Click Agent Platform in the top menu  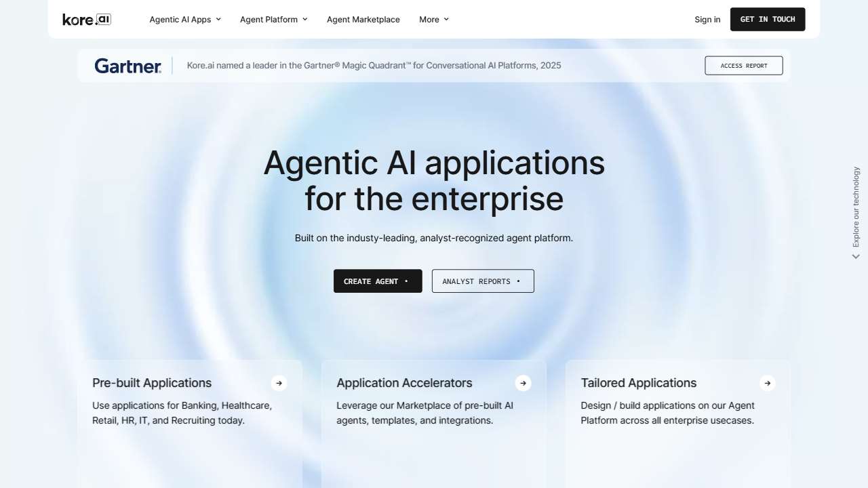269,20
